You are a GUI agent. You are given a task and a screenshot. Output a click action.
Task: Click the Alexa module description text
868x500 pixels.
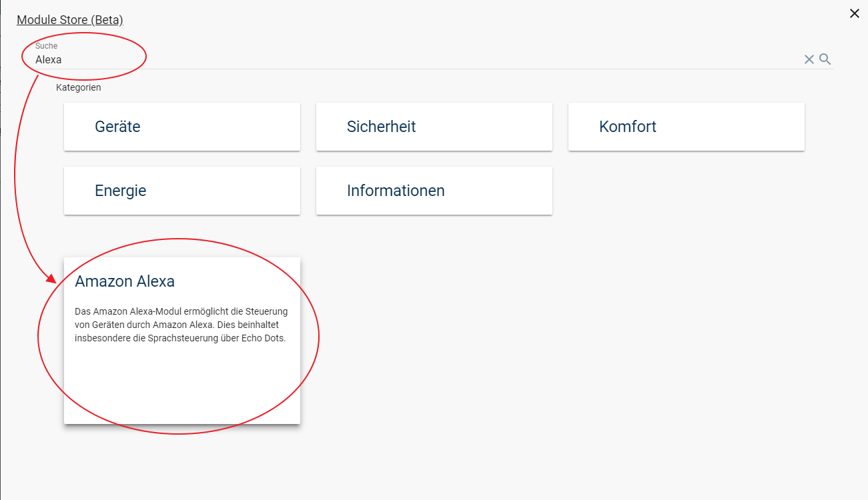[x=181, y=325]
